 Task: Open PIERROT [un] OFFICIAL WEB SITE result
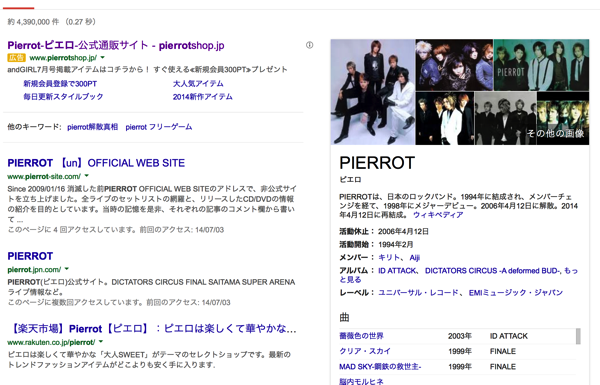pos(96,163)
